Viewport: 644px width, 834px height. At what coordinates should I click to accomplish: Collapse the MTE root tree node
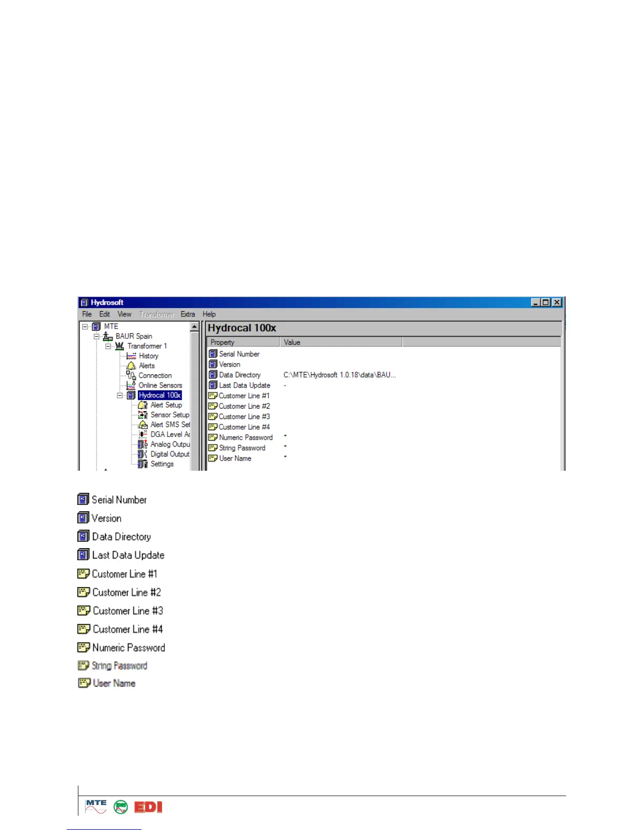coord(85,326)
